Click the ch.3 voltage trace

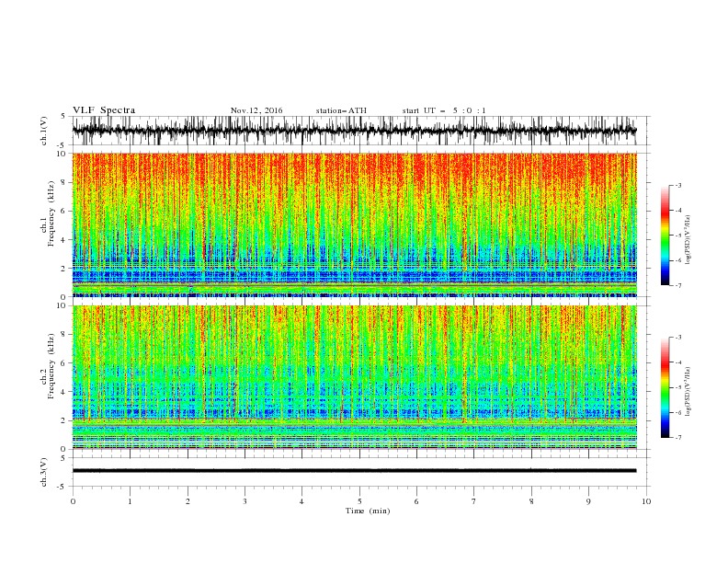[354, 471]
